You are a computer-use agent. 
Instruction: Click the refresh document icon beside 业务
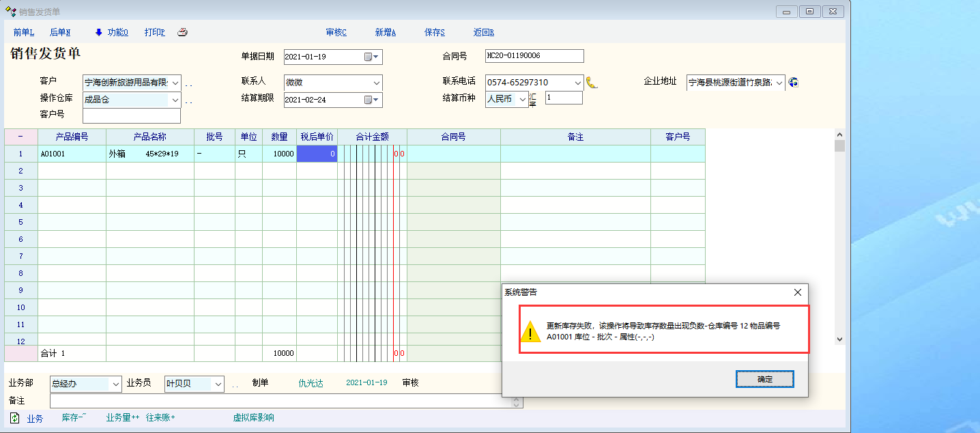point(15,418)
